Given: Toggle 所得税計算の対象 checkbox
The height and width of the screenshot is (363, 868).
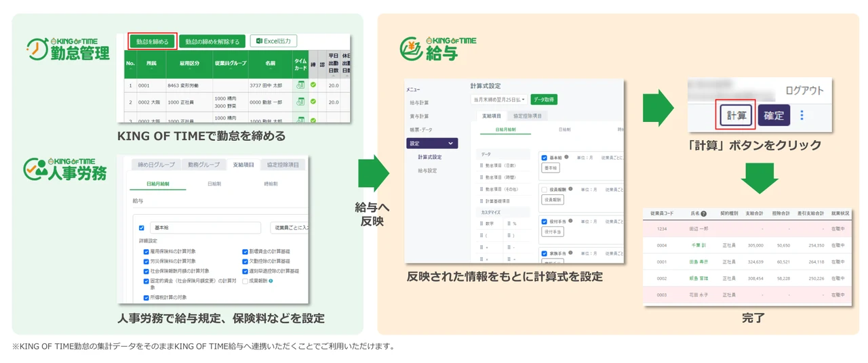Looking at the screenshot, I should pos(146,297).
